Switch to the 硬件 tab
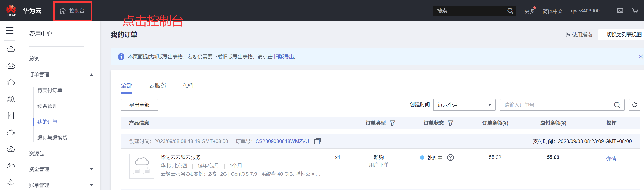This screenshot has width=644, height=190. (189, 86)
